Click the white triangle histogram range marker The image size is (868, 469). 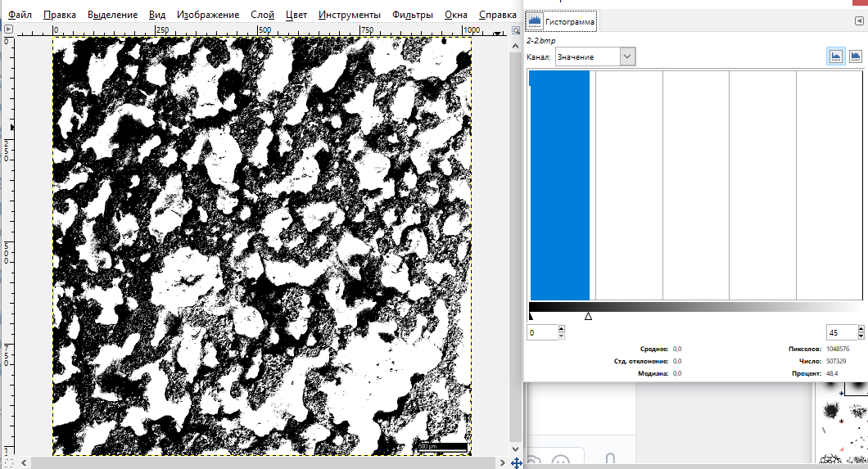[x=588, y=315]
